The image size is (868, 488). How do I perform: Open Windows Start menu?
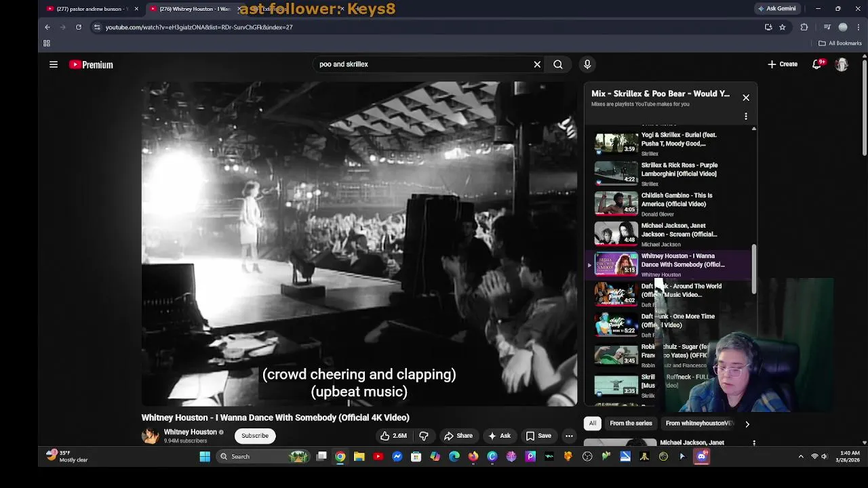pos(205,457)
